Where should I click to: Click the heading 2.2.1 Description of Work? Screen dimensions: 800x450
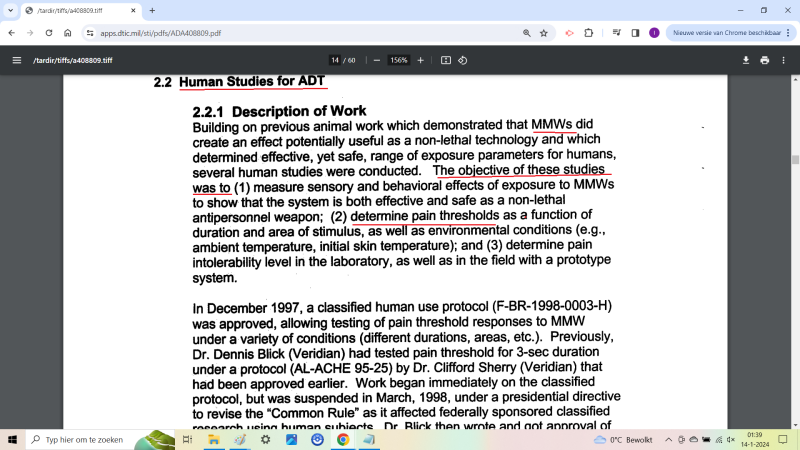click(x=279, y=111)
